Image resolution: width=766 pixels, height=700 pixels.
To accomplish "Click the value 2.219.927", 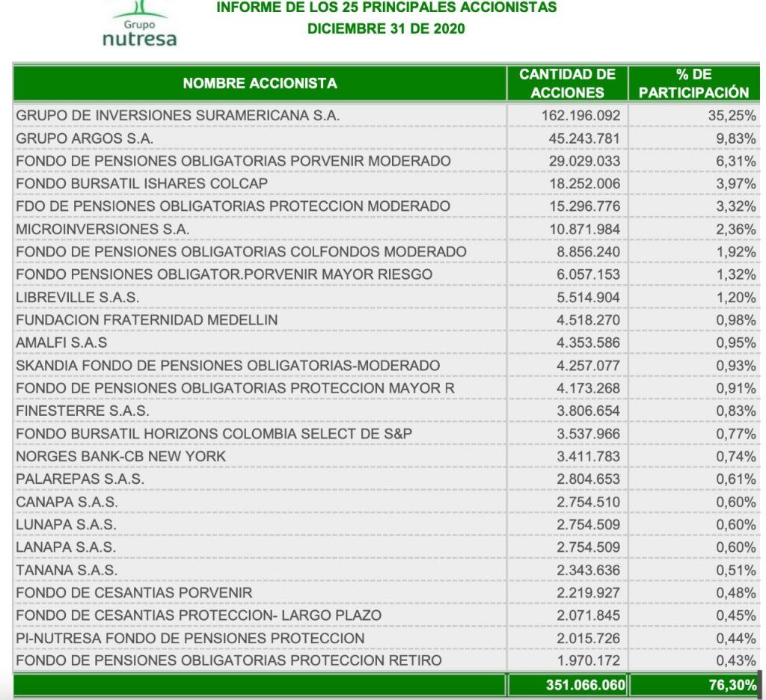I will pyautogui.click(x=588, y=592).
